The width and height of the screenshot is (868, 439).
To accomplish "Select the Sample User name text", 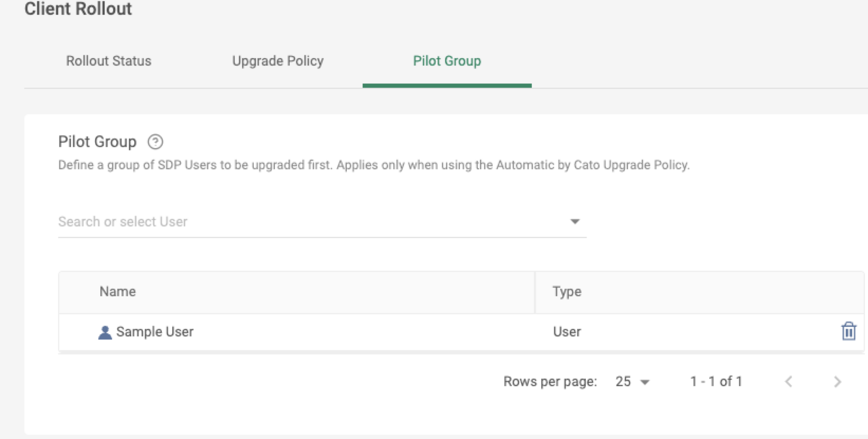I will pos(155,332).
